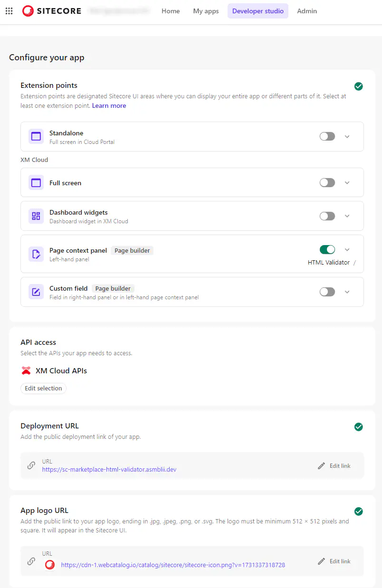Screen dimensions: 382x588
Task: Click the Sitecore logo in the header
Action: point(52,11)
